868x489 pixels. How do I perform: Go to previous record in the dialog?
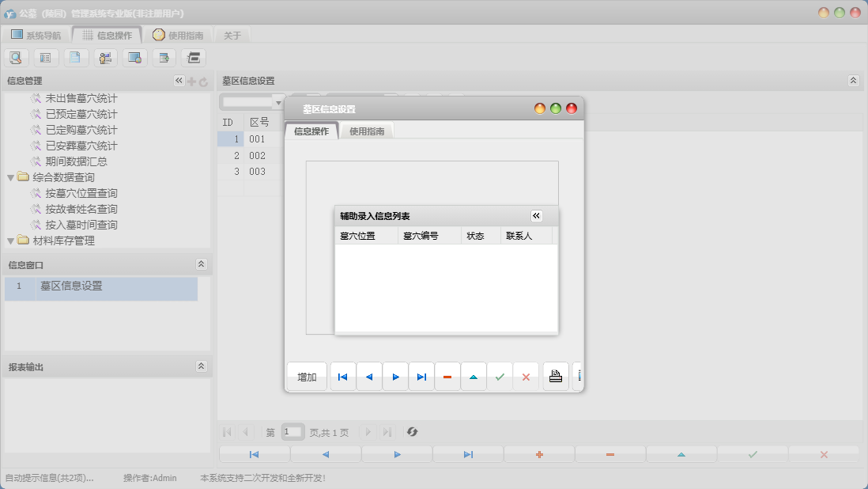click(x=368, y=377)
